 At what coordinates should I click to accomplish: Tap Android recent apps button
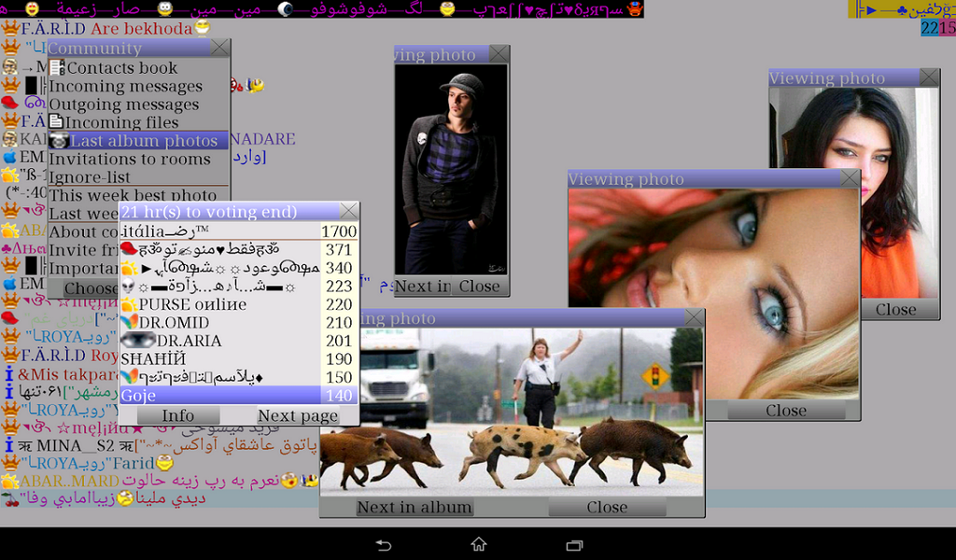pos(574,545)
